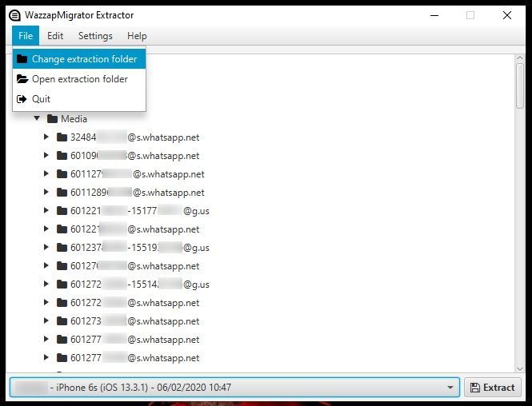Collapse the Media folder
The height and width of the screenshot is (406, 532).
(x=37, y=118)
